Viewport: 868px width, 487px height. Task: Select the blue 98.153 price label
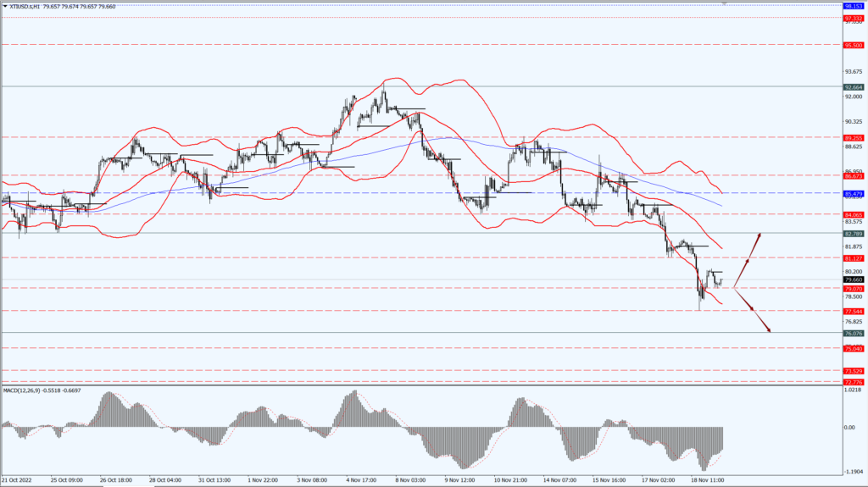click(x=854, y=5)
